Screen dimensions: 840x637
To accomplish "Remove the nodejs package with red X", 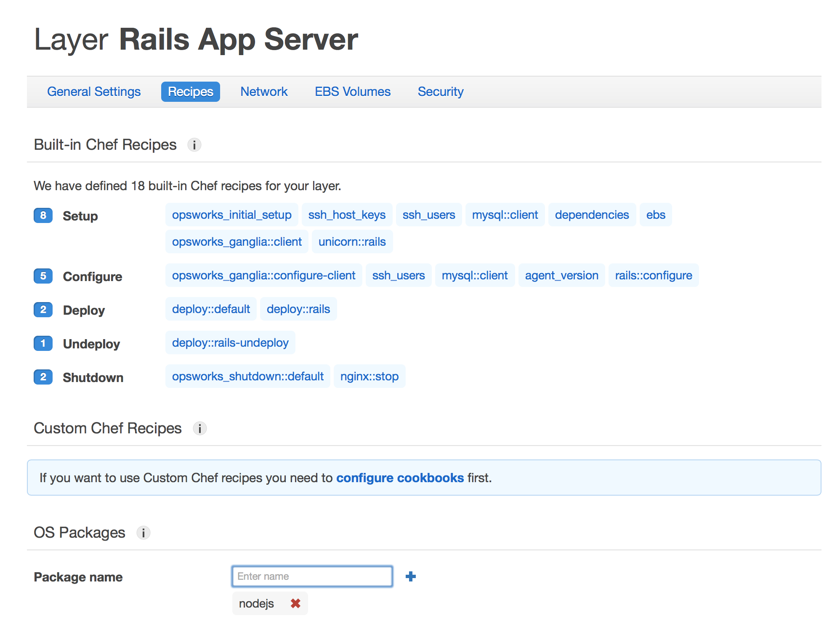I will (295, 603).
